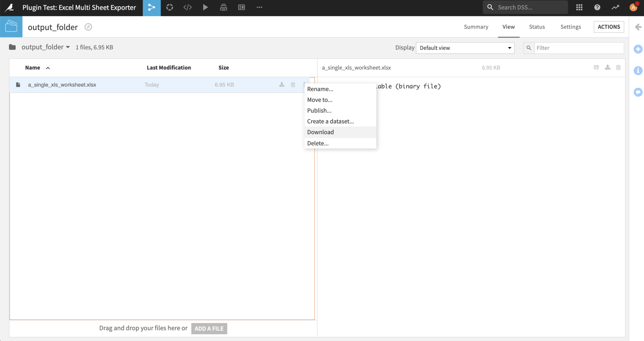Open the Flow using the blue flow icon
Viewport: 644px width, 341px height.
point(152,7)
